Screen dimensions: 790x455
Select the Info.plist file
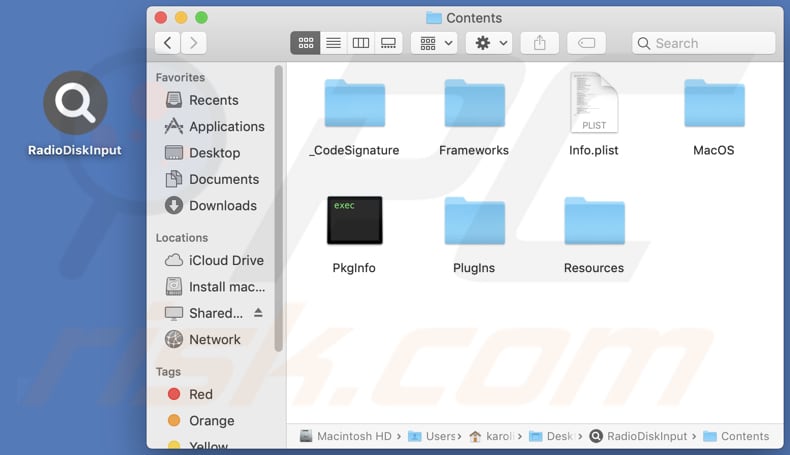[x=594, y=103]
